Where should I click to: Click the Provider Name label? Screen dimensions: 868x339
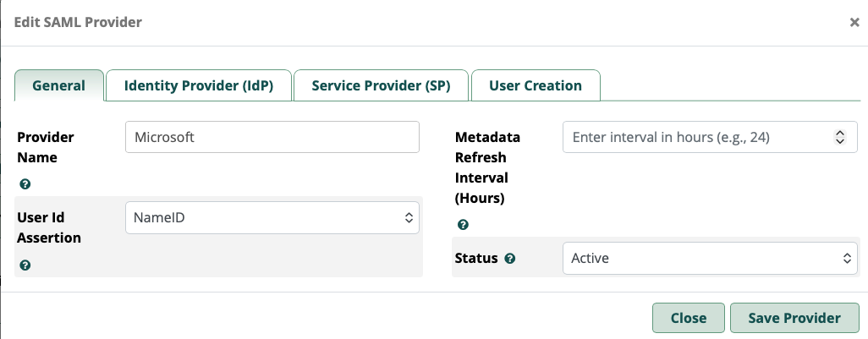tap(46, 147)
